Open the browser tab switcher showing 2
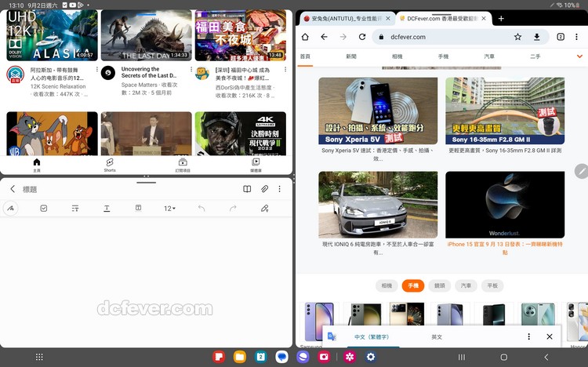The width and height of the screenshot is (588, 367). pyautogui.click(x=561, y=37)
